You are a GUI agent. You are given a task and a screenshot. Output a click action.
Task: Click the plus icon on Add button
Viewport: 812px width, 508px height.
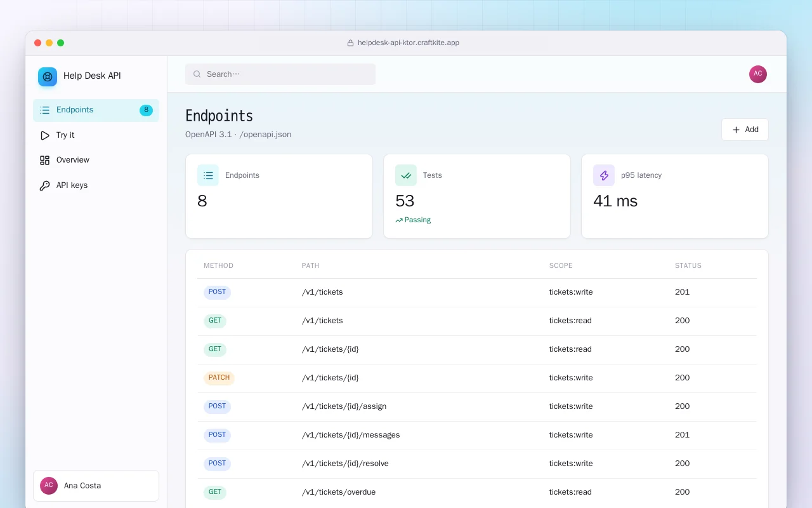736,130
